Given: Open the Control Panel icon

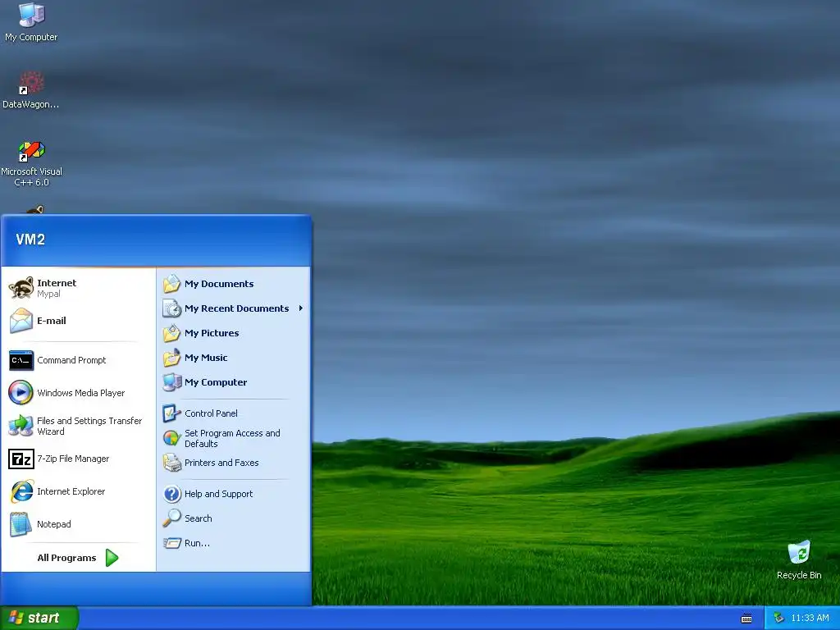Looking at the screenshot, I should 171,413.
